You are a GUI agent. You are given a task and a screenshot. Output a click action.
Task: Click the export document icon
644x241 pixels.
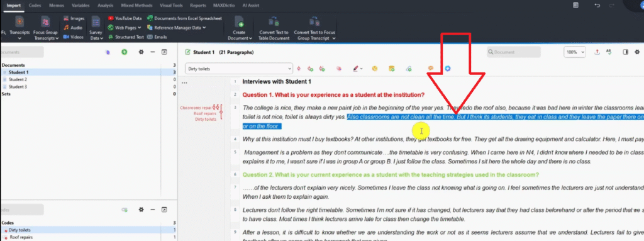(x=597, y=52)
